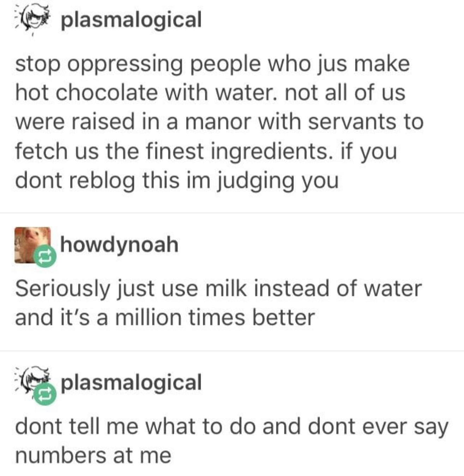Image resolution: width=464 pixels, height=476 pixels.
Task: Click the line 'numbers at me'
Action: click(x=93, y=456)
